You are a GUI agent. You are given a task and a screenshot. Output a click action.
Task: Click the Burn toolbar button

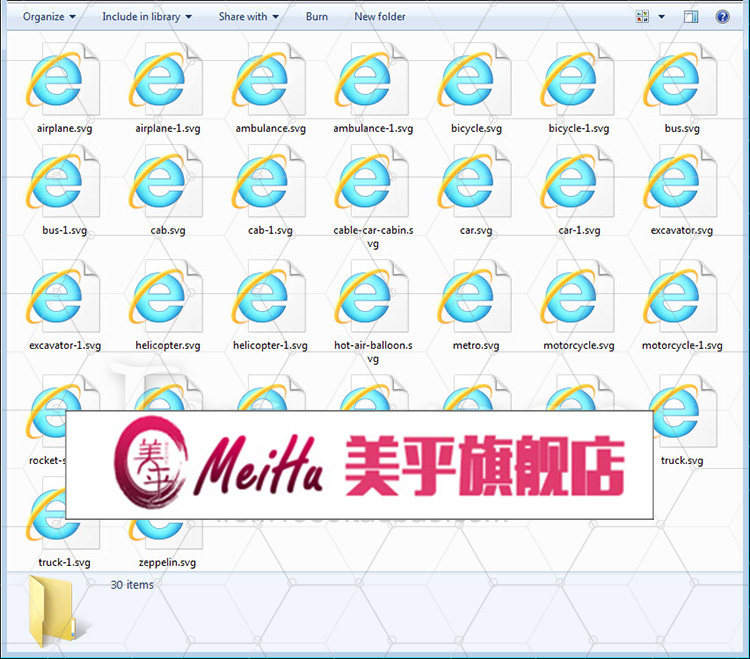click(x=317, y=17)
